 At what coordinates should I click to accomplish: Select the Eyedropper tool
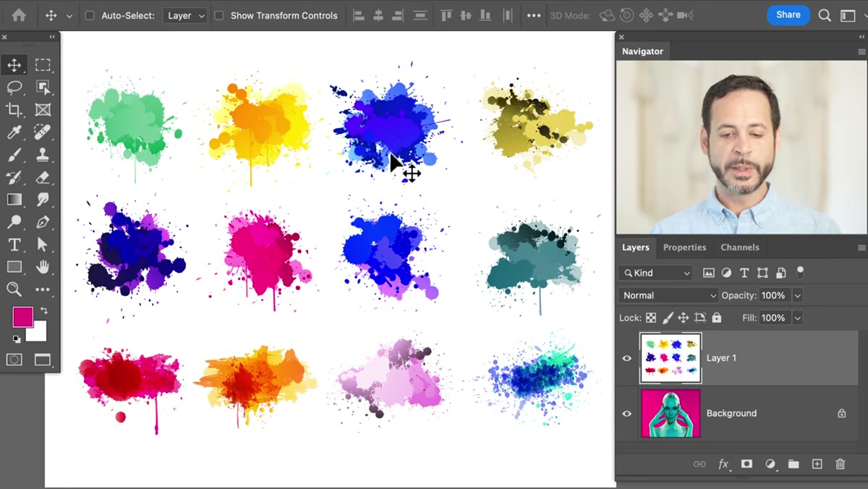pyautogui.click(x=14, y=132)
